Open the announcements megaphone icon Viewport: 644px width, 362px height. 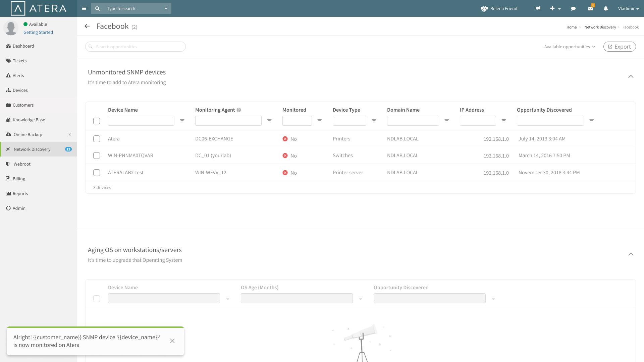pos(538,8)
